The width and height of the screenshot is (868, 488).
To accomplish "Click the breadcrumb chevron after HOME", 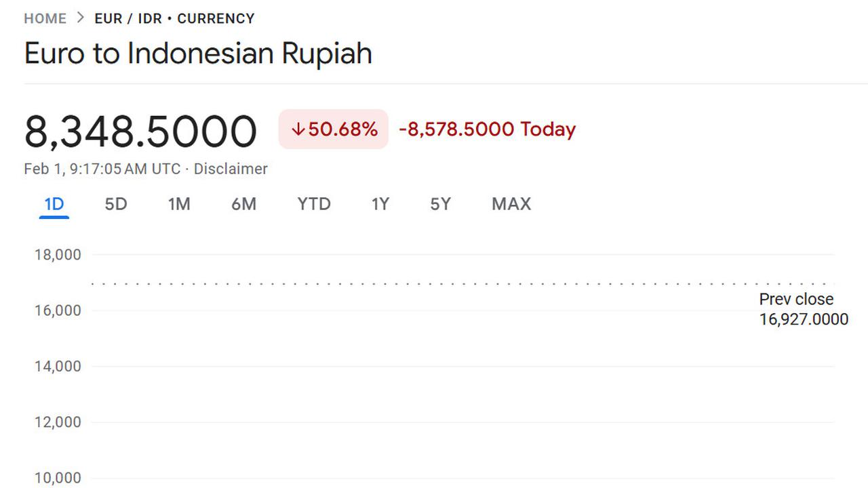I will pyautogui.click(x=81, y=18).
